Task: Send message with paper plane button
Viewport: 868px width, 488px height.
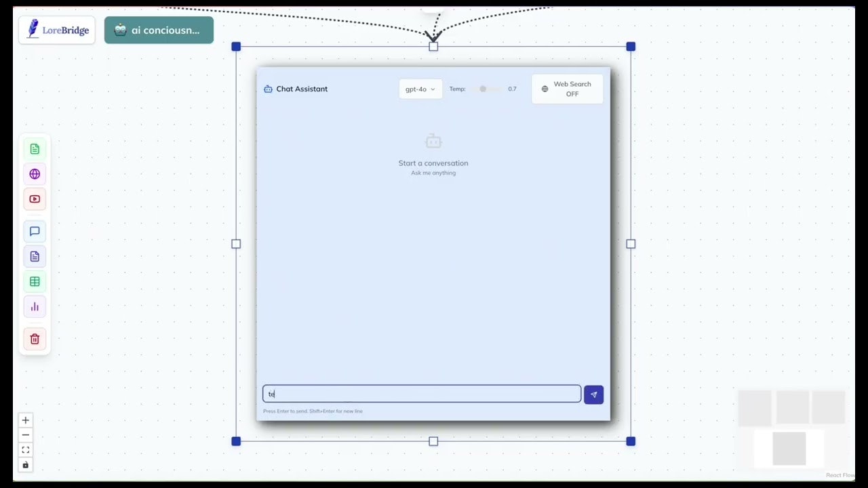Action: click(593, 394)
